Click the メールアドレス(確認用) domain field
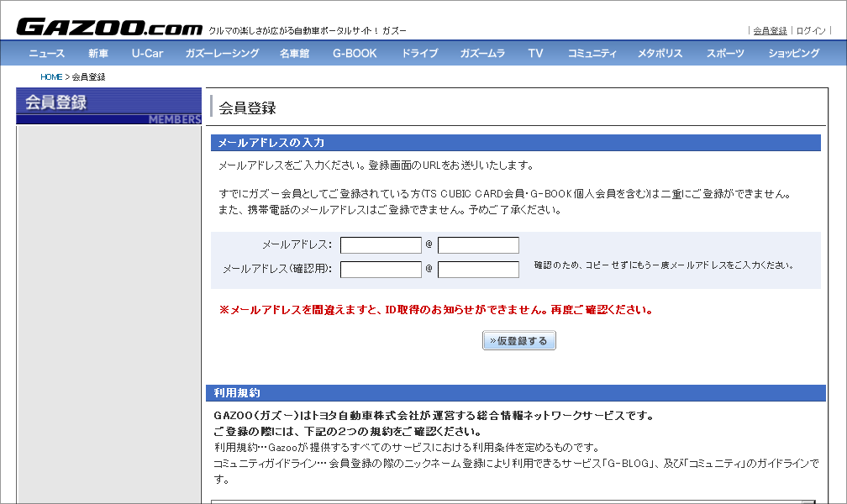 coord(478,270)
